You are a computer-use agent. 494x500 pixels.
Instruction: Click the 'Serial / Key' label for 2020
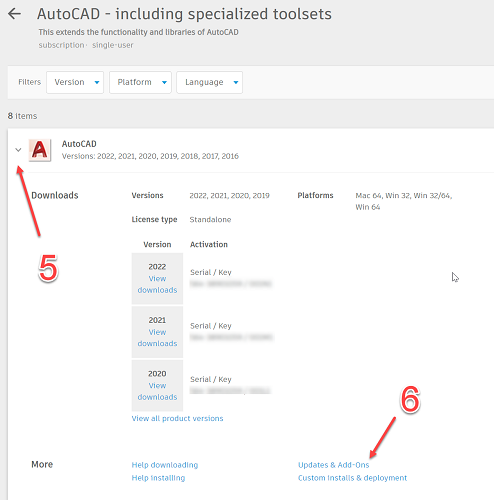click(x=211, y=379)
